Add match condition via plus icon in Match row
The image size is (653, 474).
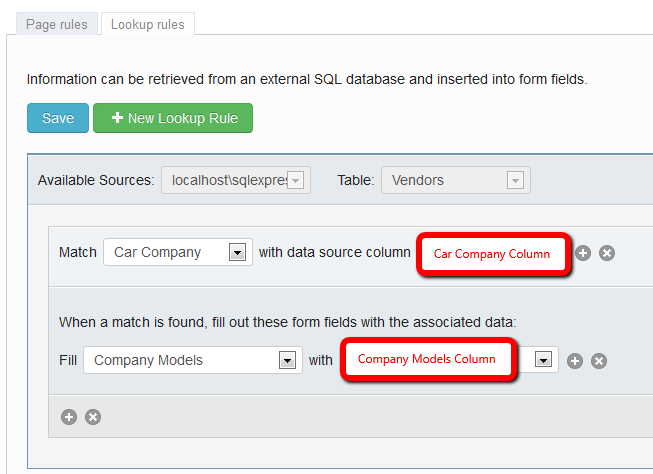[x=583, y=253]
